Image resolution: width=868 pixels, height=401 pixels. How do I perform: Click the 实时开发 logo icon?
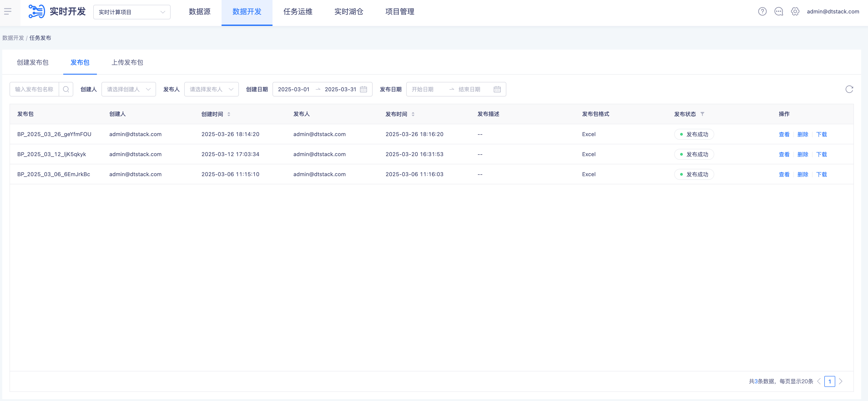pos(36,11)
